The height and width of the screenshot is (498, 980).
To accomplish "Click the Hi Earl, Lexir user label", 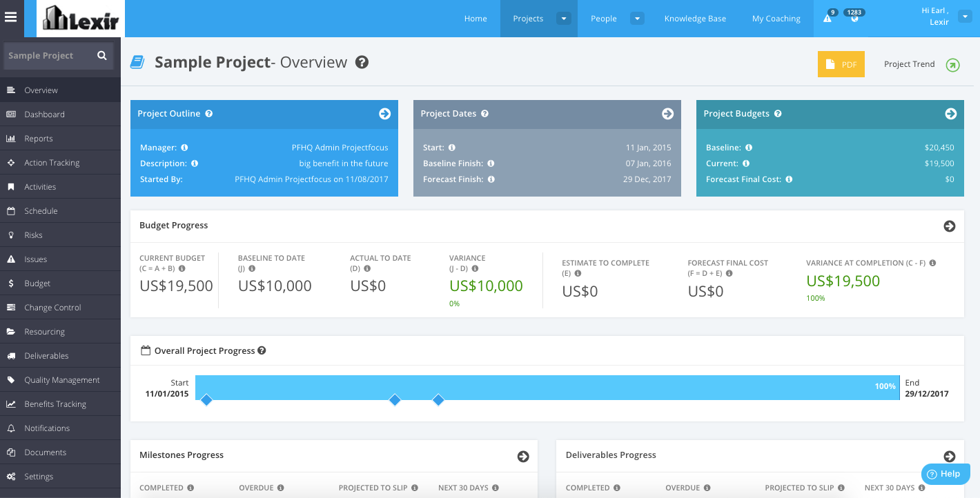I will click(x=935, y=16).
